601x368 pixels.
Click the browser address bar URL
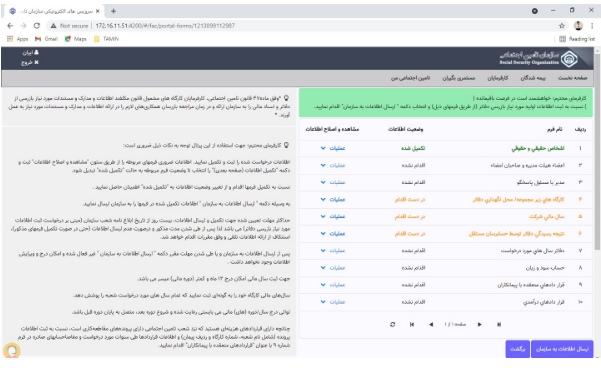point(165,26)
